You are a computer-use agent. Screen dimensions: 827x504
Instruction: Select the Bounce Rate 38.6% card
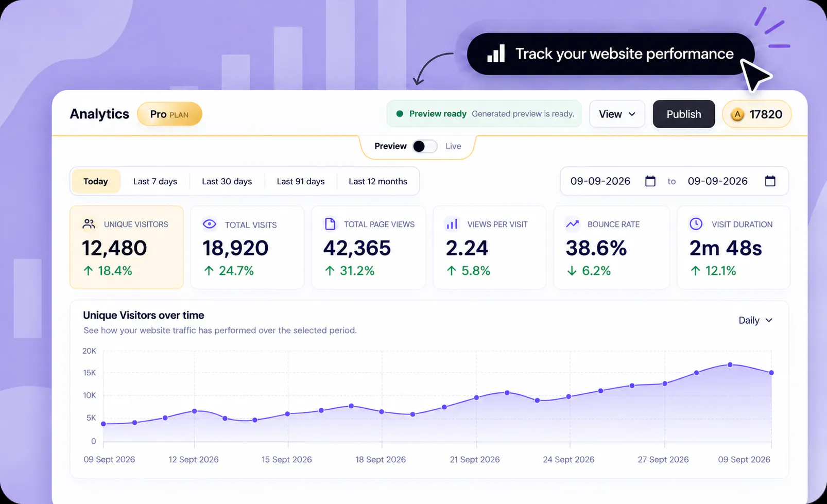pos(611,248)
